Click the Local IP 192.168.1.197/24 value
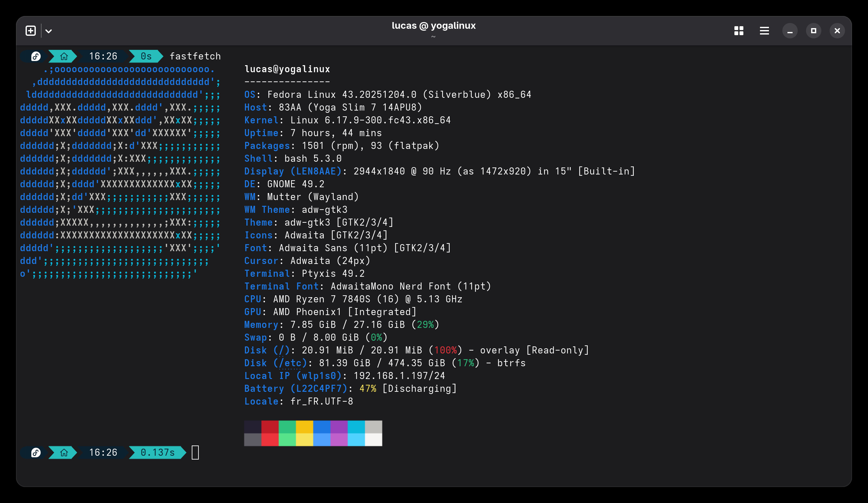This screenshot has width=868, height=503. (x=399, y=376)
